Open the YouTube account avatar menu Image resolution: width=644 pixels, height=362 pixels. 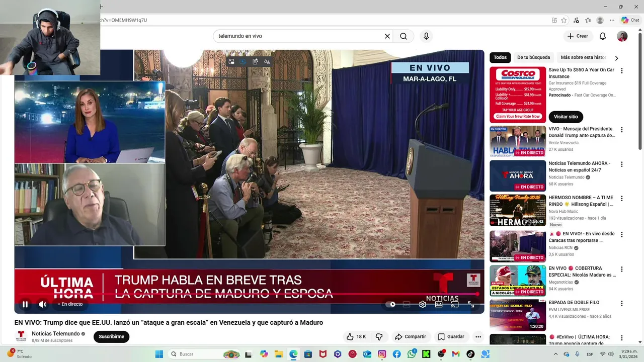622,36
